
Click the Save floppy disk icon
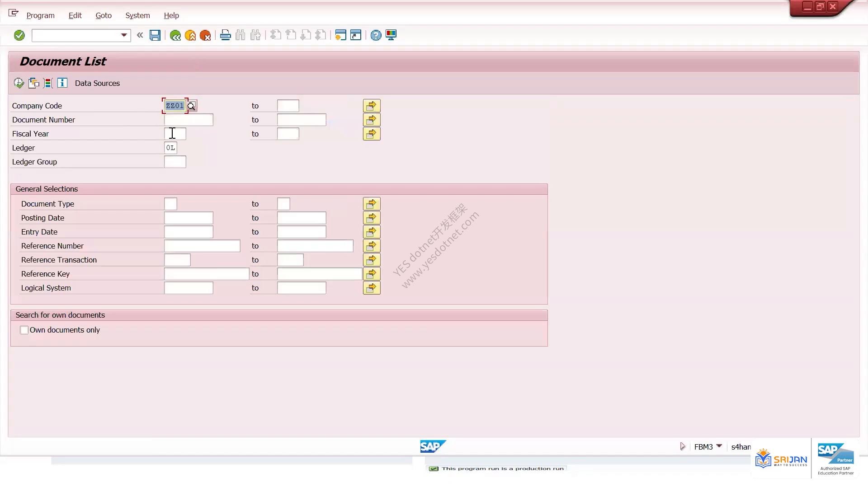click(155, 35)
